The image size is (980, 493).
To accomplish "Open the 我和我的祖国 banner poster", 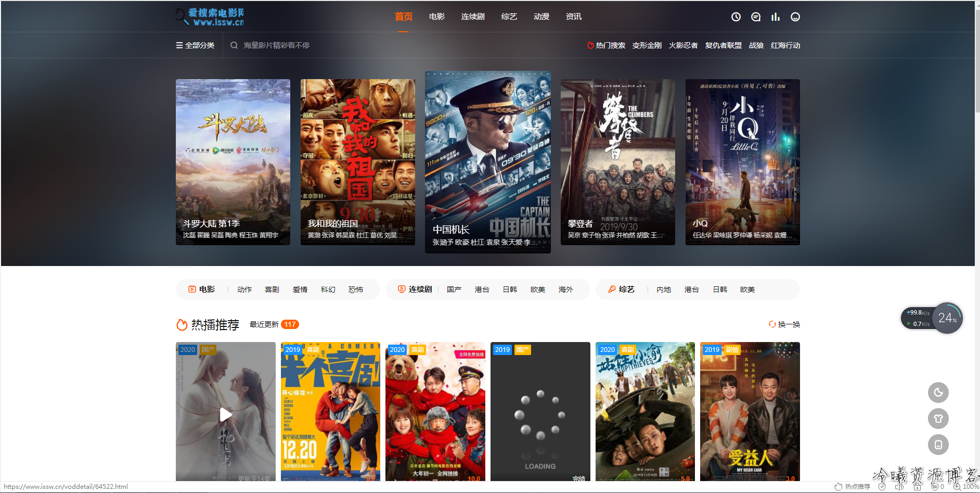I will [358, 162].
